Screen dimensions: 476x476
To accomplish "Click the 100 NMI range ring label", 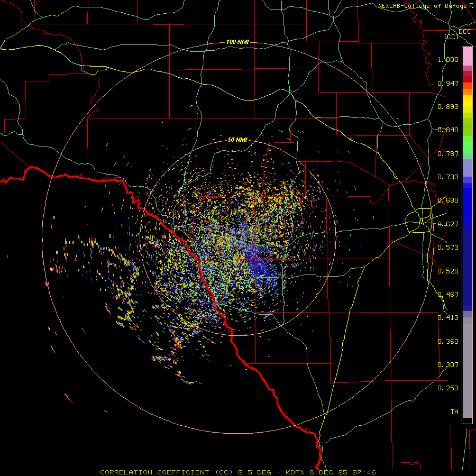I will [237, 42].
